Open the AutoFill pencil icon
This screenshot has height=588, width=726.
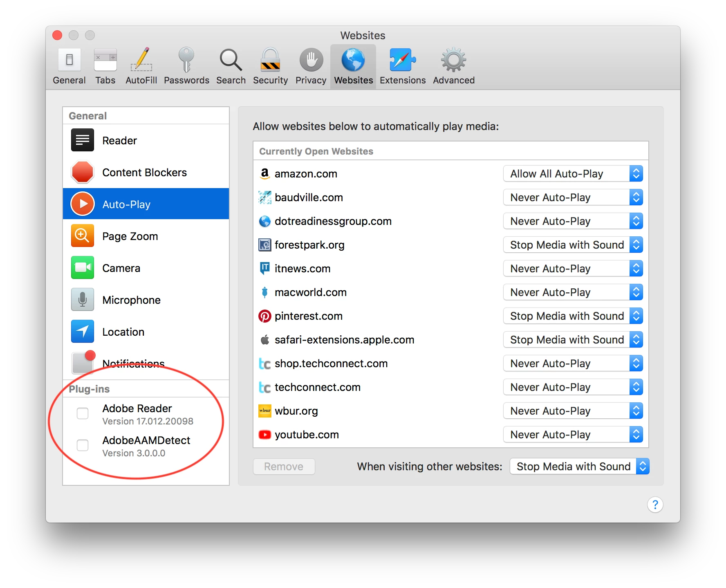pyautogui.click(x=141, y=60)
